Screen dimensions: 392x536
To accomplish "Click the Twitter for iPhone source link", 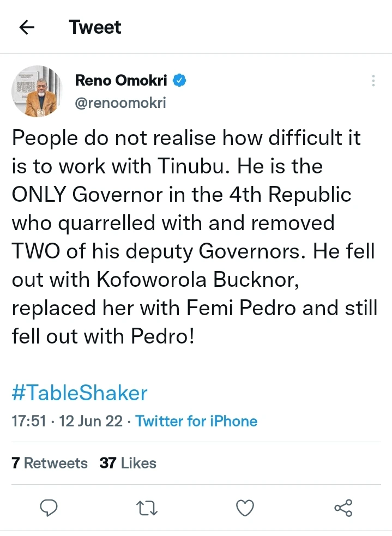I will (196, 421).
